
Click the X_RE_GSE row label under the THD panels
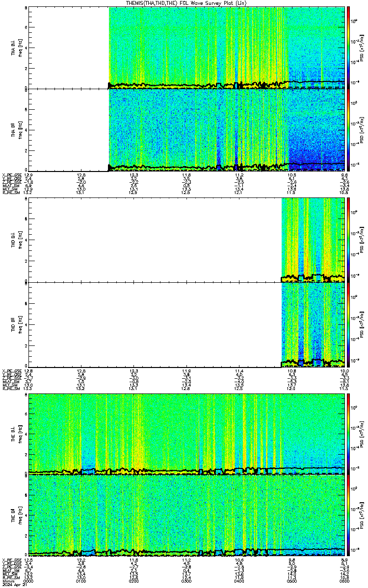point(11,371)
